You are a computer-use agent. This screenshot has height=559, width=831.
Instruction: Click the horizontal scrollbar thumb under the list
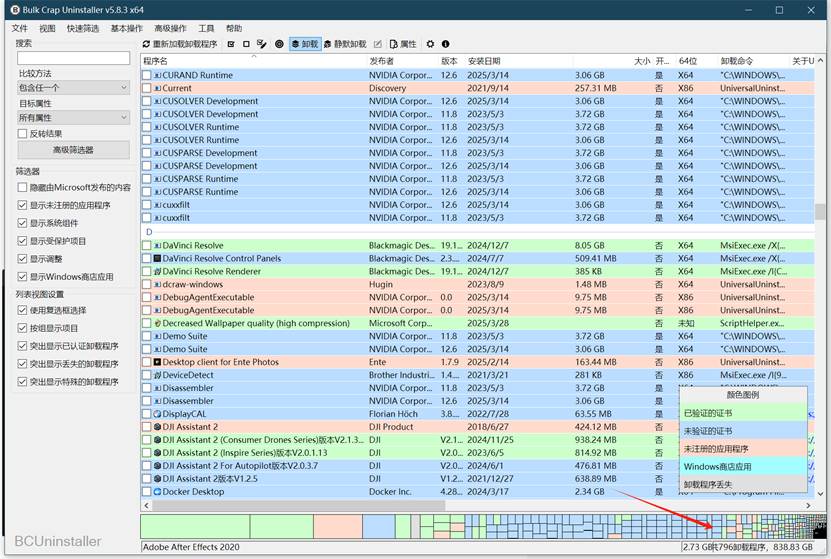click(299, 505)
